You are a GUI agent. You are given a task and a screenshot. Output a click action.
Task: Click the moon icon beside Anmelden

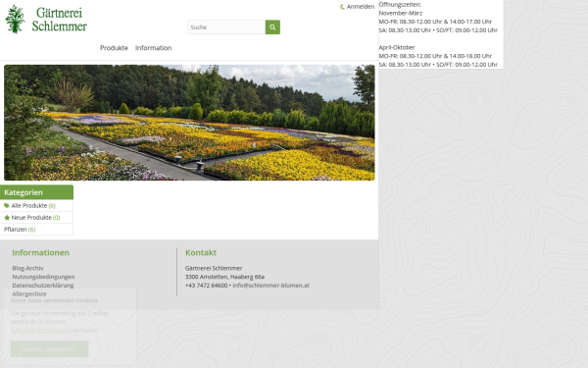tap(342, 7)
